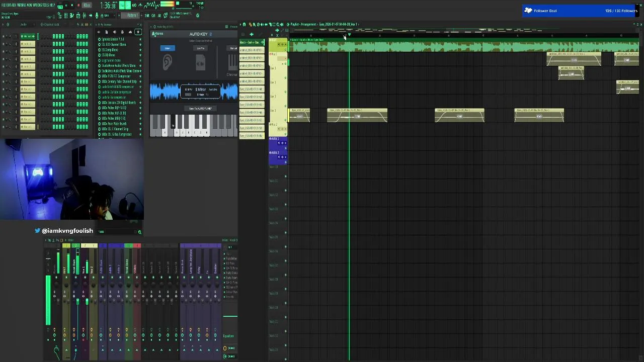644x362 pixels.
Task: Open the TOOLS menu
Action: 46,5
